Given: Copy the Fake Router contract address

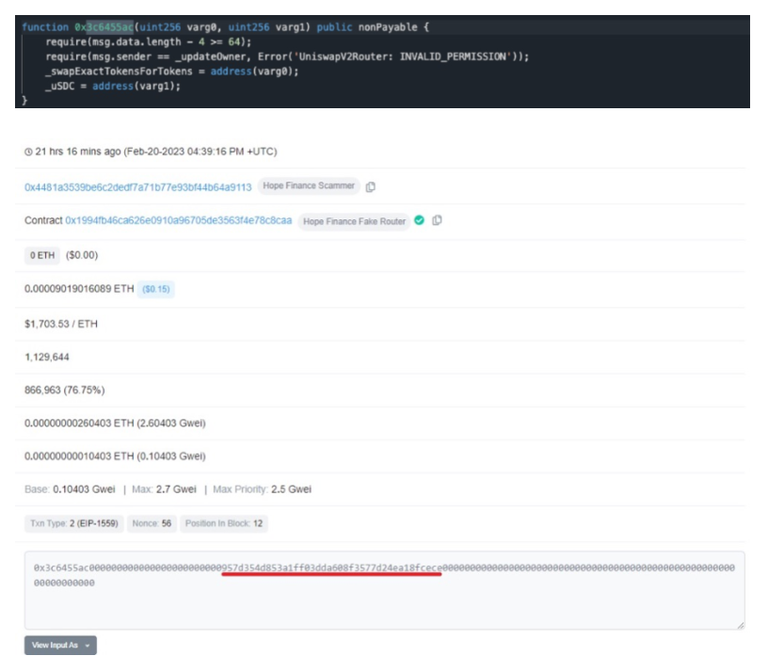Looking at the screenshot, I should coord(437,220).
